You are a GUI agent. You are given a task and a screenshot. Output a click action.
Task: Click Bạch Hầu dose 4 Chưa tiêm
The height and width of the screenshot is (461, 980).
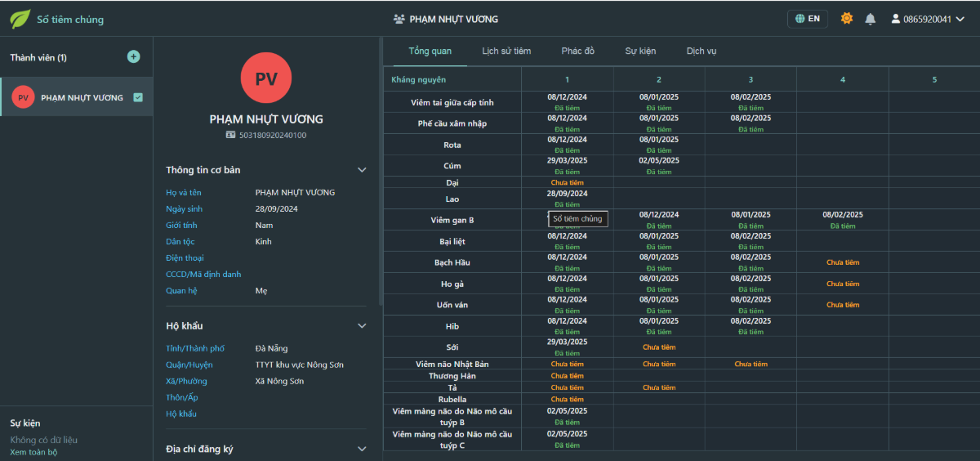[843, 262]
